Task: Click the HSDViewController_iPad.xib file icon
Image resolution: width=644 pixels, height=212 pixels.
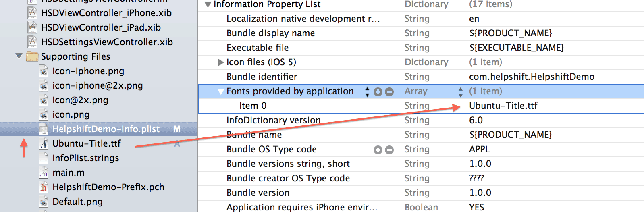Action: [32, 27]
